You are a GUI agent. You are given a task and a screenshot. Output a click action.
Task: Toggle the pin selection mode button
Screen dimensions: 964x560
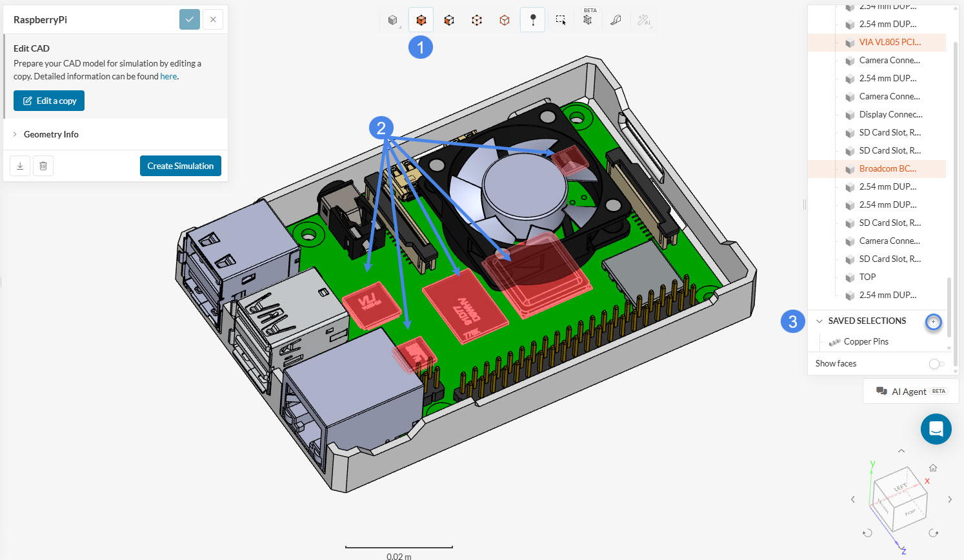[x=532, y=20]
